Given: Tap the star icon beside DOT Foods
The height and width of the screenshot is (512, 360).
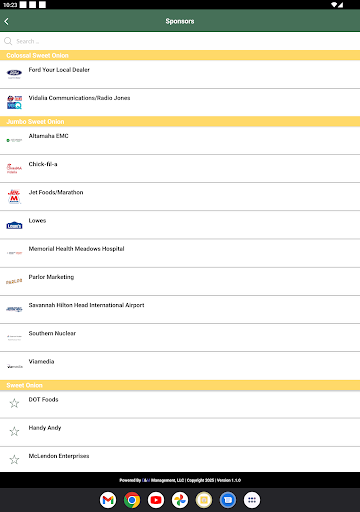Looking at the screenshot, I should (14, 403).
